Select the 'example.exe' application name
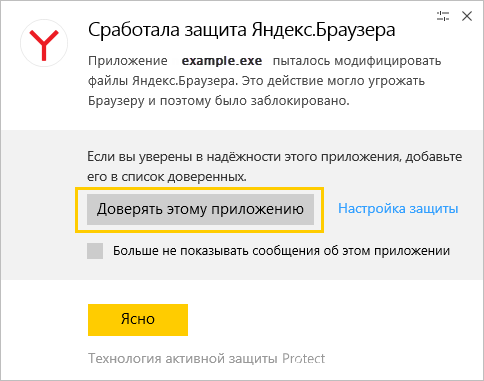Screen dimensions: 484x381 (x=222, y=61)
